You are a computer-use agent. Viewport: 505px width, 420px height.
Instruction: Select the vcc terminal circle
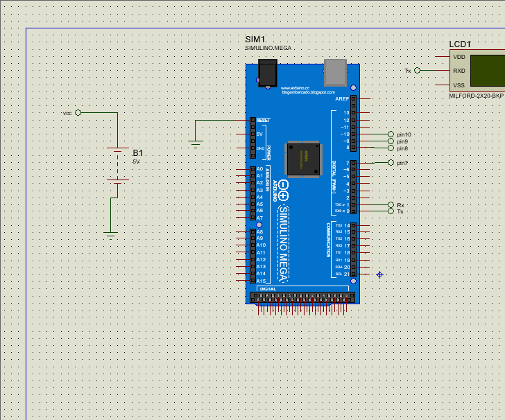(x=78, y=113)
